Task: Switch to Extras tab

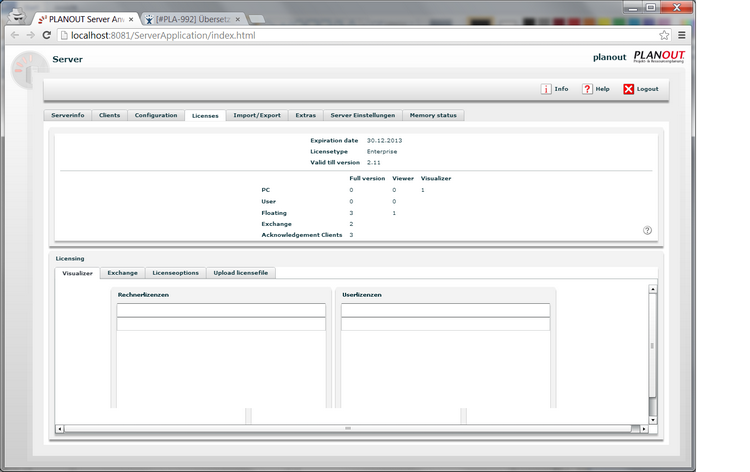Action: 306,115
